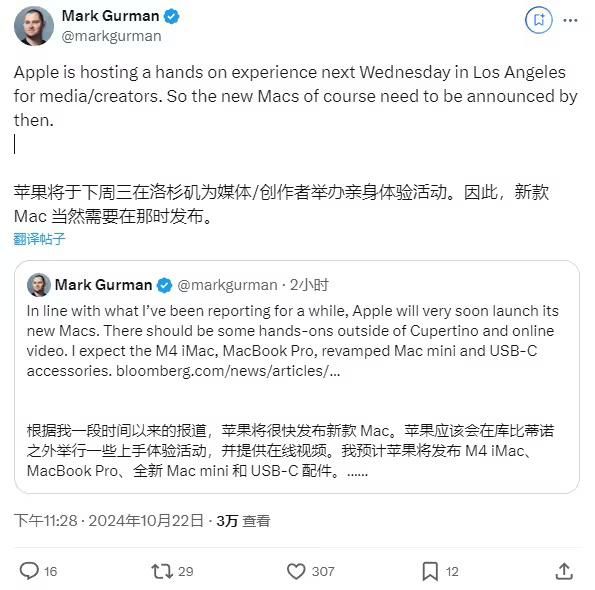The width and height of the screenshot is (595, 590).
Task: Open the three-dot more options menu
Action: pyautogui.click(x=570, y=20)
